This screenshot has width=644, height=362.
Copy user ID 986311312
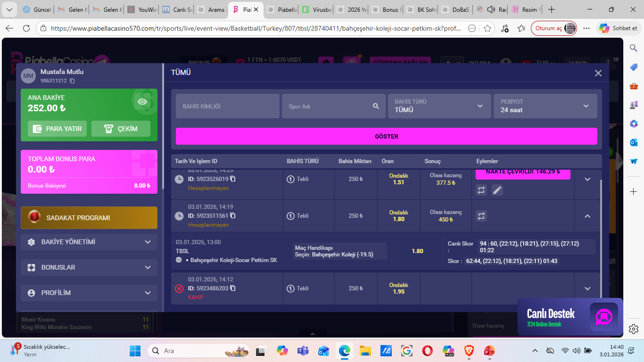pyautogui.click(x=72, y=81)
